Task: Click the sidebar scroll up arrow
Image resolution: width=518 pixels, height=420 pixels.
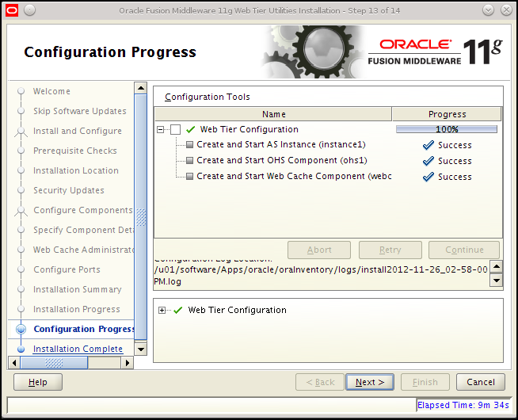Action: (141, 88)
